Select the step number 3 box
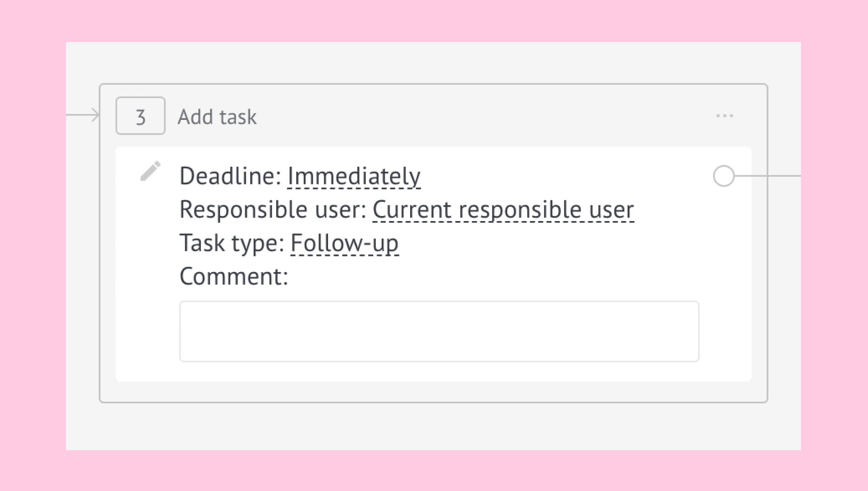 (x=140, y=116)
